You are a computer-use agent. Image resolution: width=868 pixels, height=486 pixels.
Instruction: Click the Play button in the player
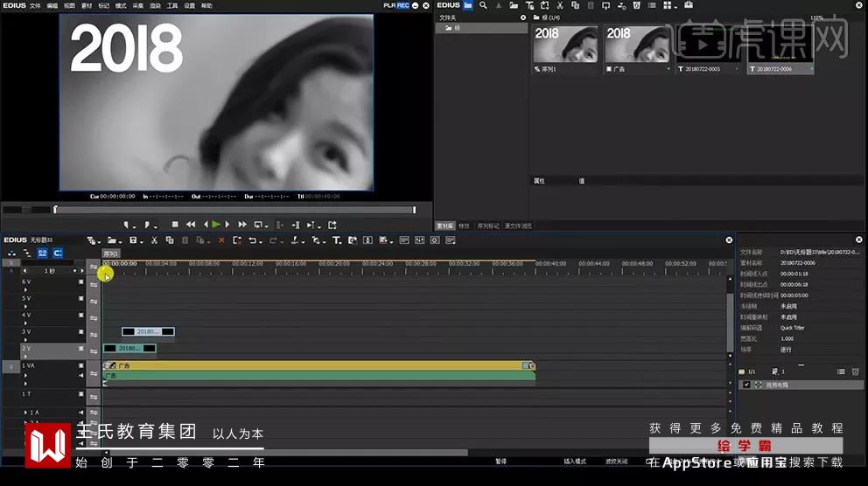tap(216, 225)
